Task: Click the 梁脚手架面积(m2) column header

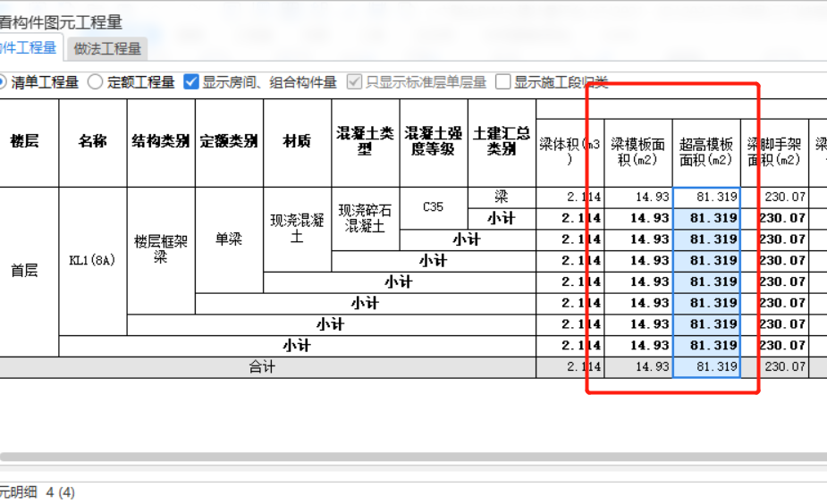Action: pyautogui.click(x=774, y=152)
